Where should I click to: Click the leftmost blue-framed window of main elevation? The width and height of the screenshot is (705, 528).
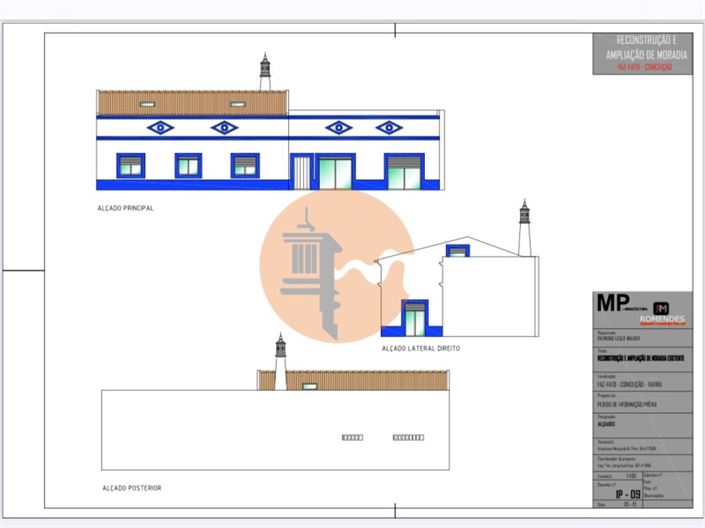coord(130,166)
